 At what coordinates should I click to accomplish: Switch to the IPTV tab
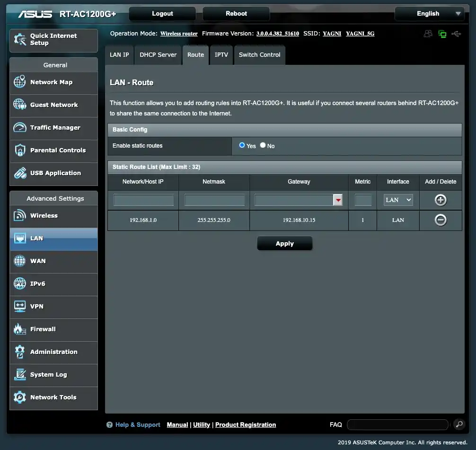click(221, 54)
